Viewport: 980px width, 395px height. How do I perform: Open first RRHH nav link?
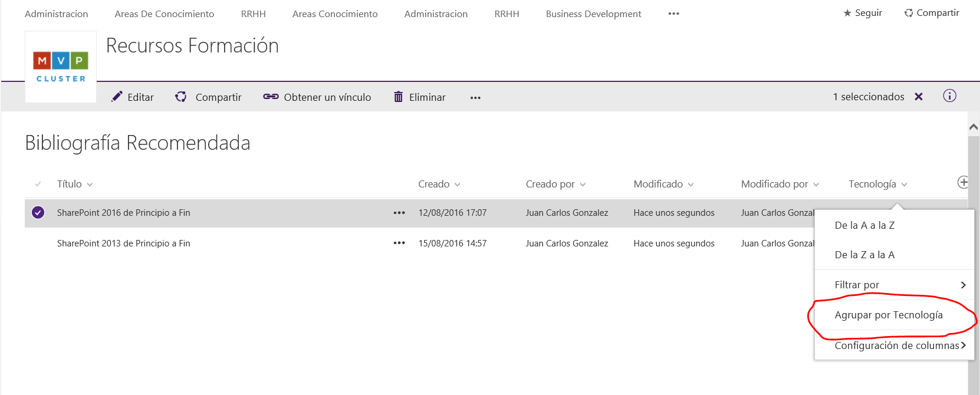(254, 14)
